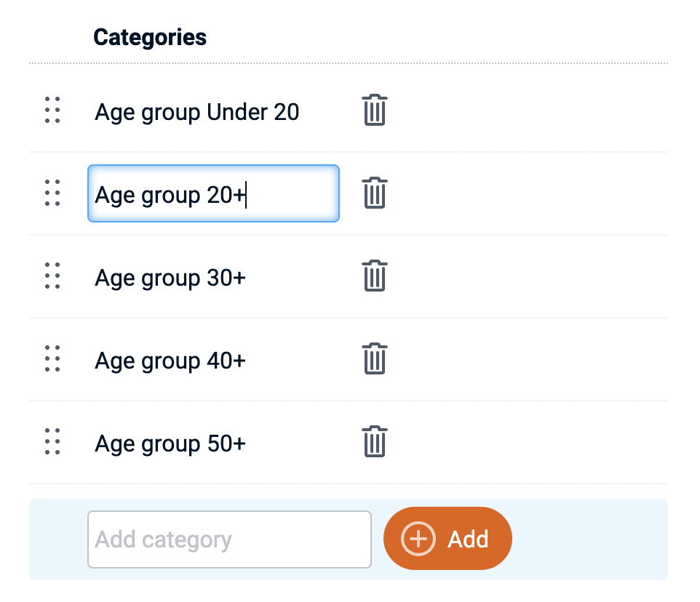Remove the 'Age group 30+' category

coord(374,276)
